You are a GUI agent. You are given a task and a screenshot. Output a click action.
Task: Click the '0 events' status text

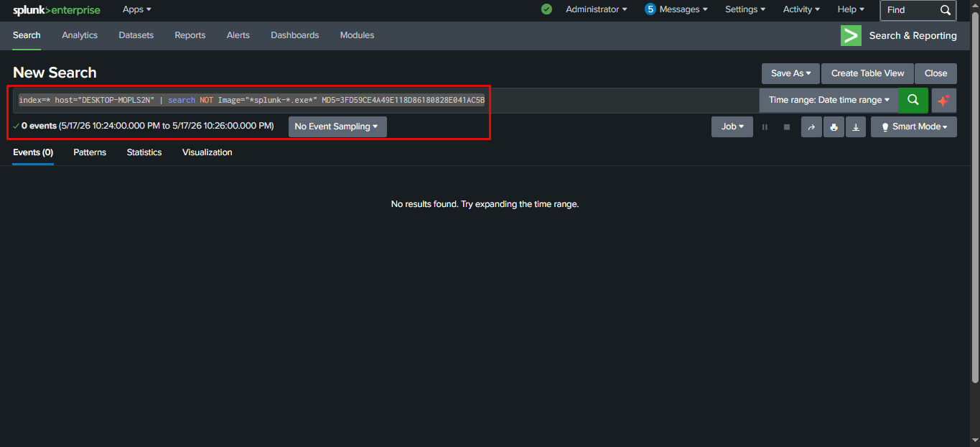[39, 126]
